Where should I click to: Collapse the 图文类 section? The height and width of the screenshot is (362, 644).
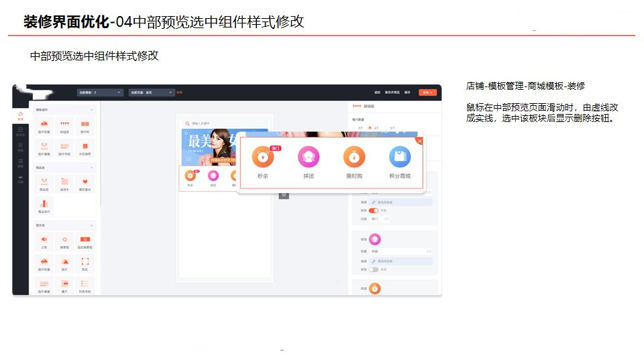(x=92, y=225)
